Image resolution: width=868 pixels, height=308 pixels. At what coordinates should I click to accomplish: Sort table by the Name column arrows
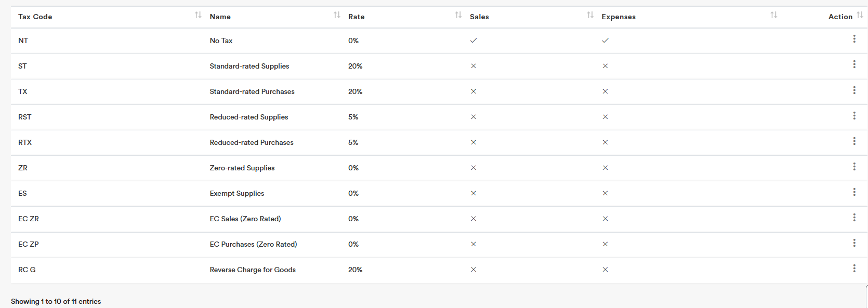point(337,15)
